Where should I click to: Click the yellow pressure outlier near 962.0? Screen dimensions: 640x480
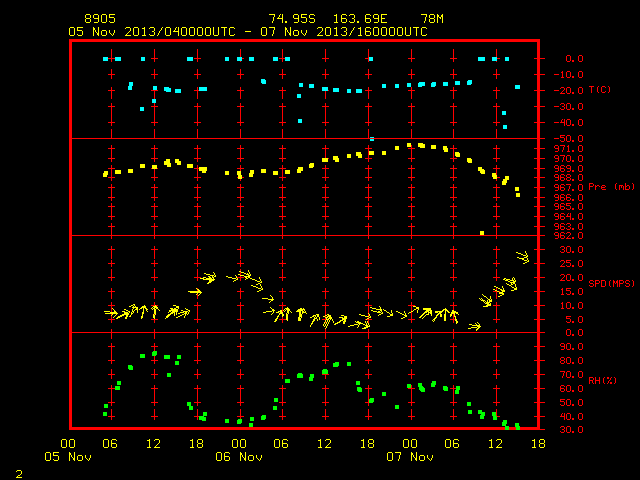pyautogui.click(x=482, y=233)
